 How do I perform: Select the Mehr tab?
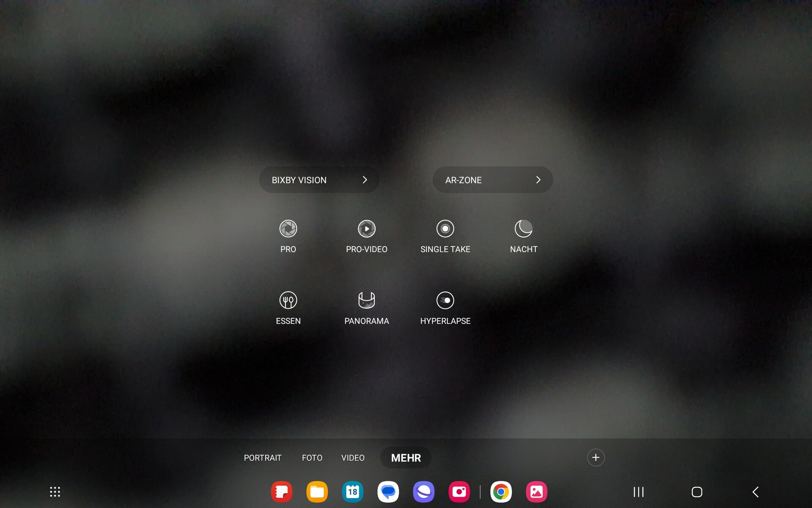(x=406, y=458)
